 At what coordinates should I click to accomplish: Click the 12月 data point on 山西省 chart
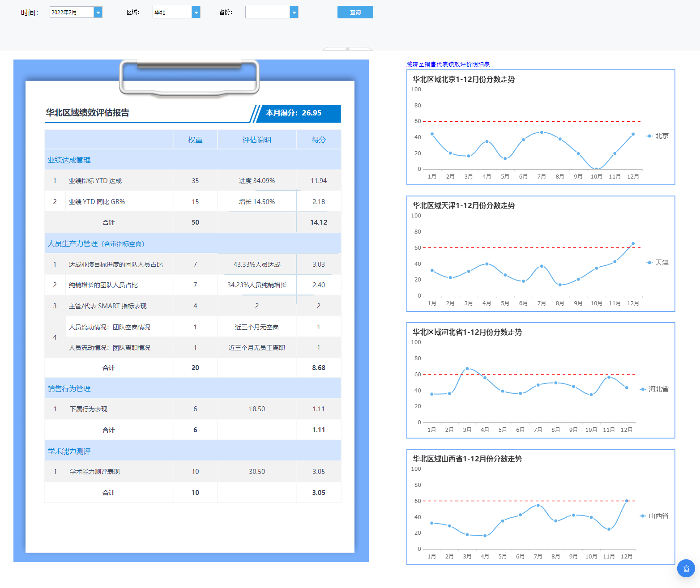tap(627, 501)
